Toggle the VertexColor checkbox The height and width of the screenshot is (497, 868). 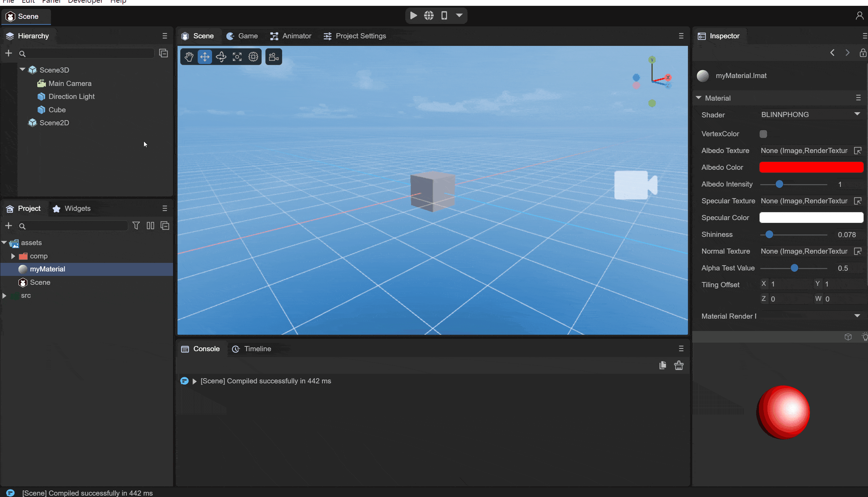tap(763, 134)
